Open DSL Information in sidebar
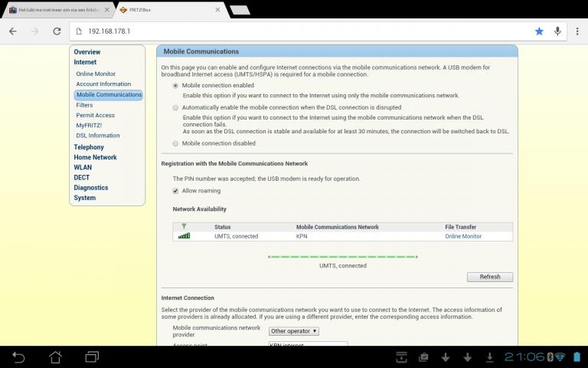The image size is (588, 368). (x=98, y=136)
